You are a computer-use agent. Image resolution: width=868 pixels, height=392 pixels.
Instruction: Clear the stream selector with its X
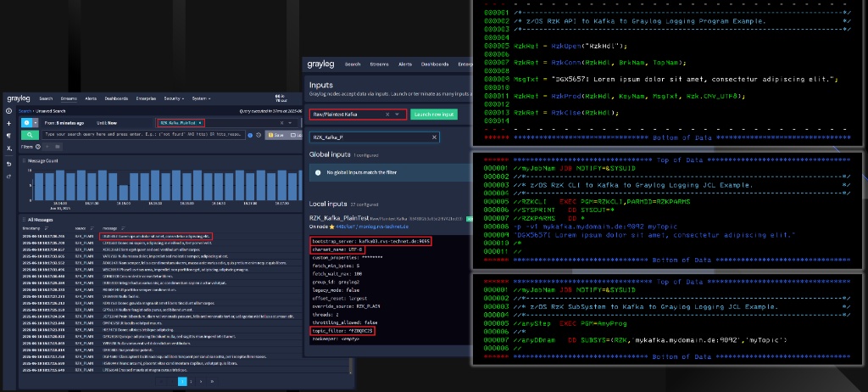[x=281, y=123]
